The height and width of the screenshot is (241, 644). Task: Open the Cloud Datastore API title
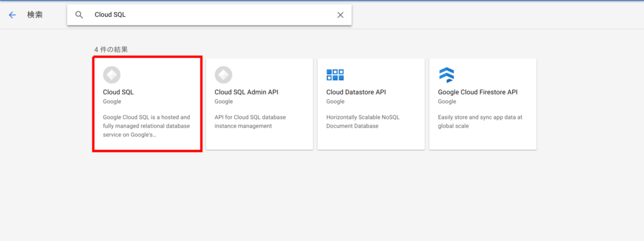click(356, 92)
